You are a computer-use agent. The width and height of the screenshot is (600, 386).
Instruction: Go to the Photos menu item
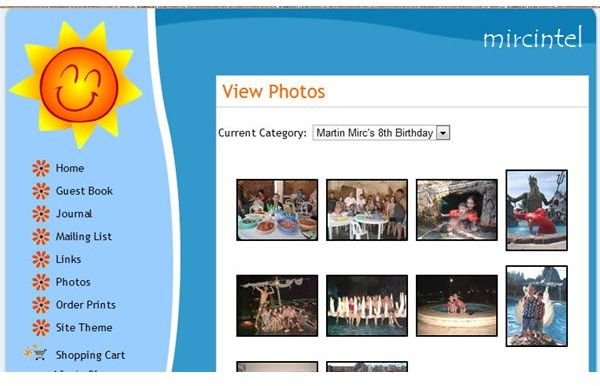tap(73, 282)
